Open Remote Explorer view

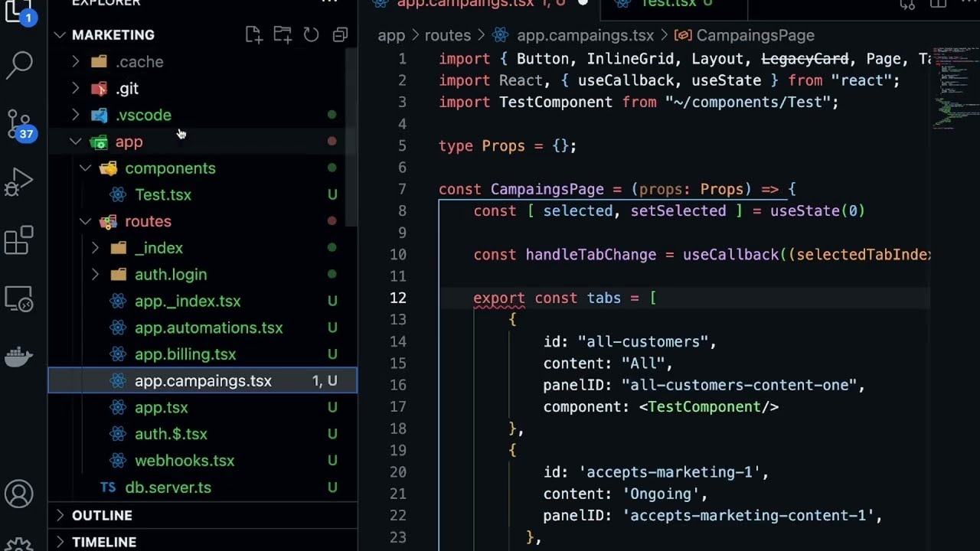point(19,299)
